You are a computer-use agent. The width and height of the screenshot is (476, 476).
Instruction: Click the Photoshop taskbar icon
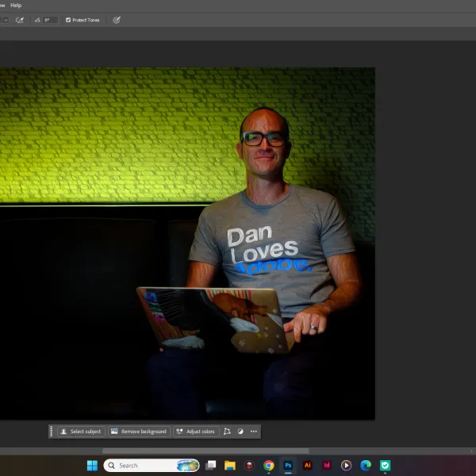tap(288, 465)
